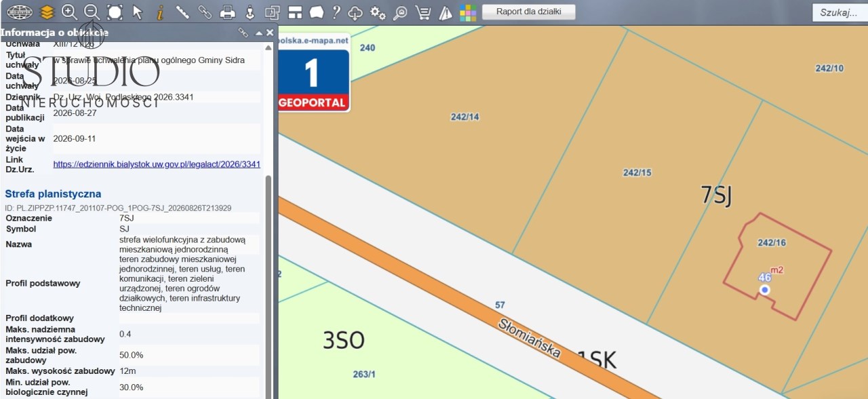868x399 pixels.
Task: Click Raport dla działki button
Action: coord(529,12)
